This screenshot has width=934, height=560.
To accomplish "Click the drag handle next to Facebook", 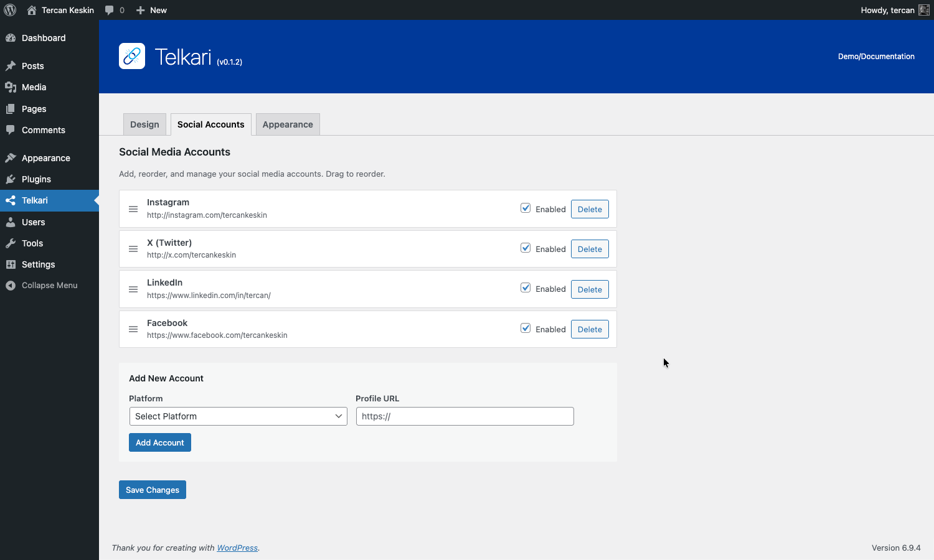I will pos(133,329).
